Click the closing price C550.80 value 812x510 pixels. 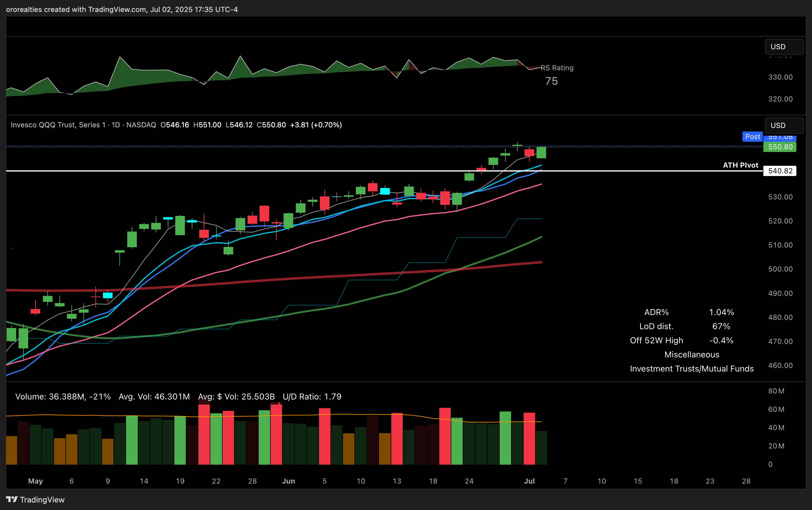pyautogui.click(x=271, y=125)
